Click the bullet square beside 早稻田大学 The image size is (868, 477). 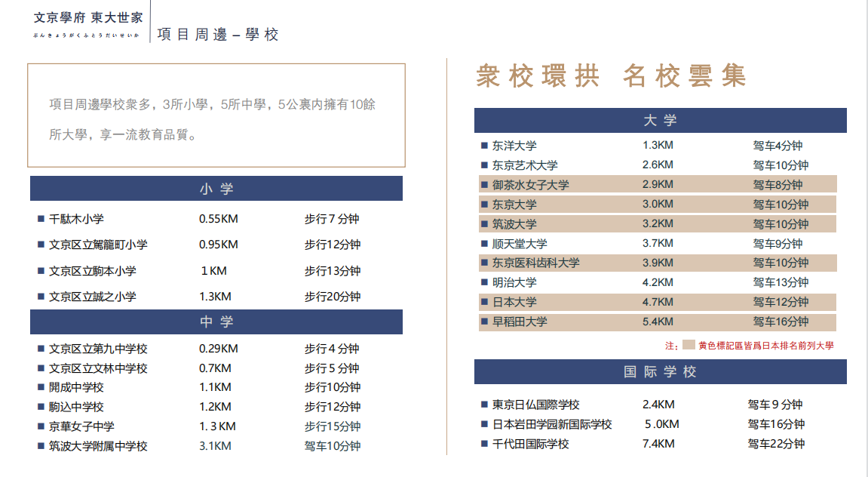484,322
